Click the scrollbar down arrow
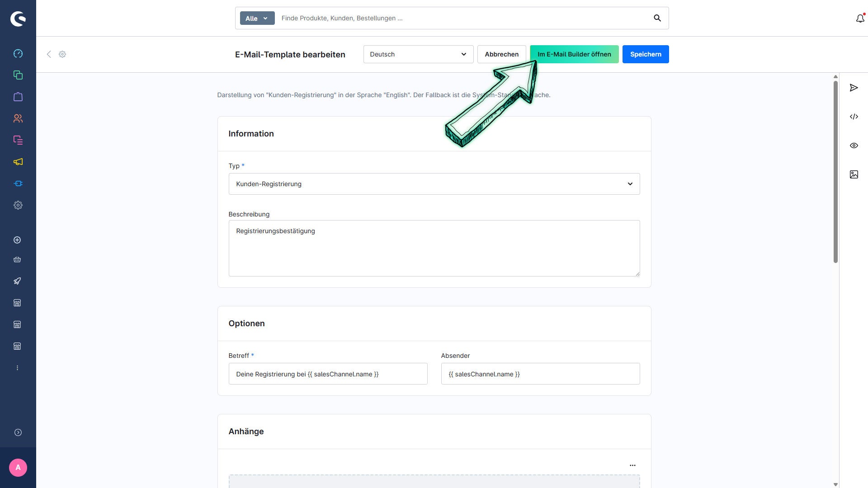Viewport: 868px width, 488px height. coord(835,484)
